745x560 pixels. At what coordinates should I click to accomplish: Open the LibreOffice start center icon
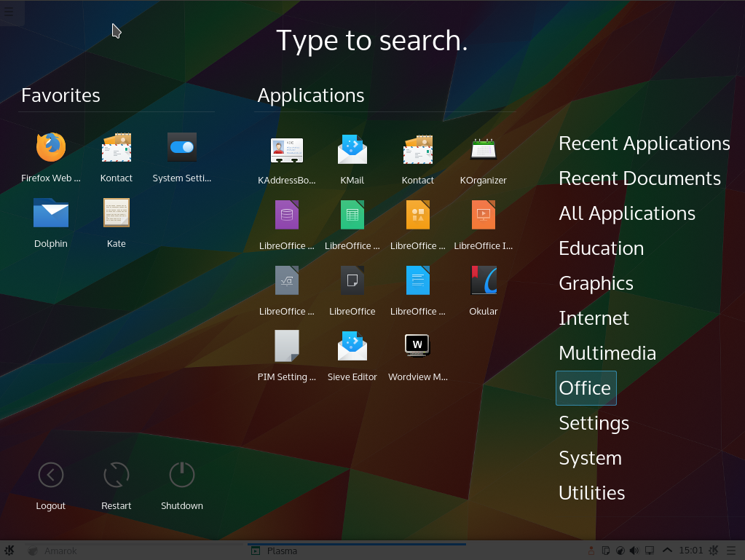coord(352,291)
